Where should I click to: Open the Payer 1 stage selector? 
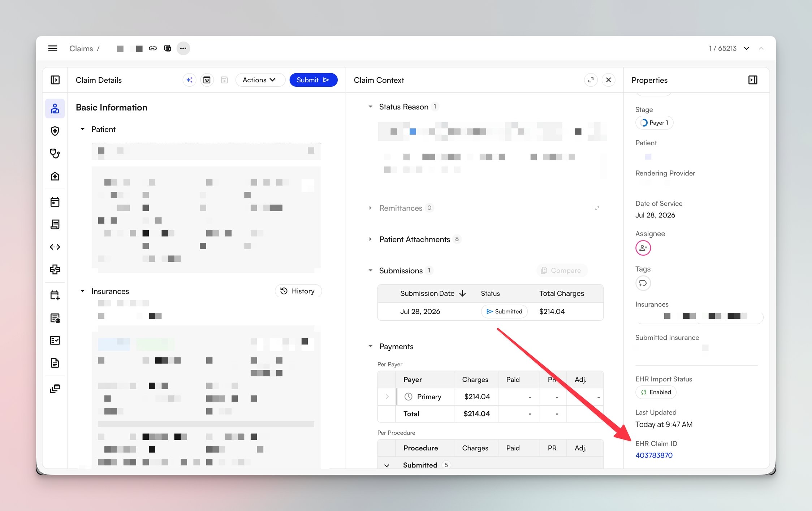654,123
